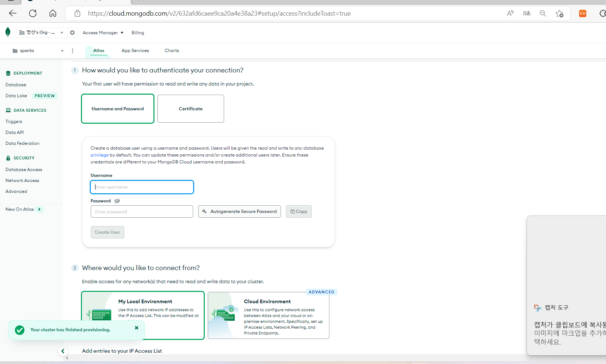Click the browser address bar URL

219,13
